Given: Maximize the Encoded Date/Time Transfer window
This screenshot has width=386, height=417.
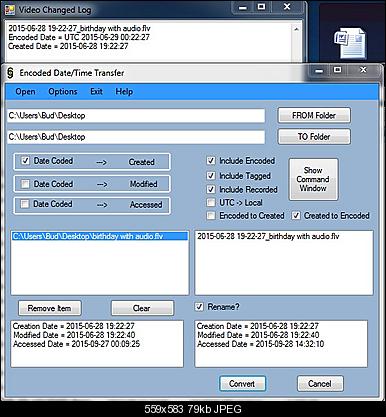Looking at the screenshot, I should 337,70.
